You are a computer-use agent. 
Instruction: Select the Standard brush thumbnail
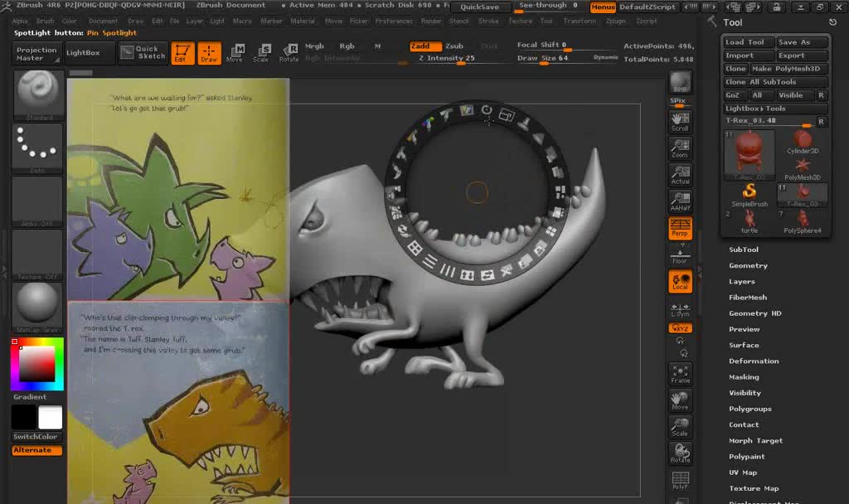(x=37, y=95)
